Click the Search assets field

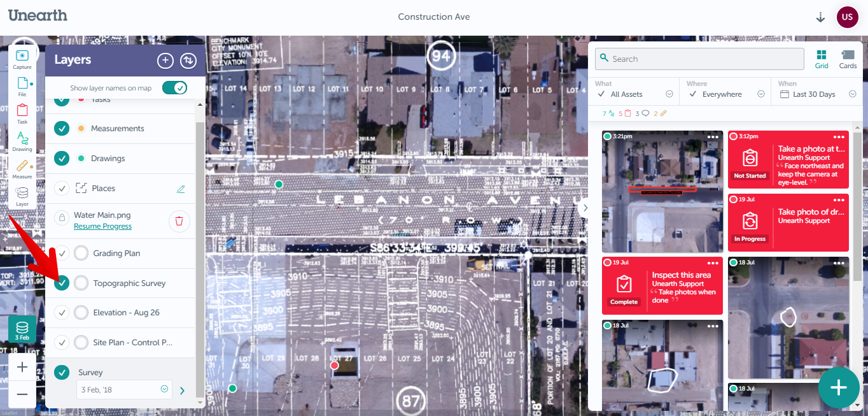(699, 59)
